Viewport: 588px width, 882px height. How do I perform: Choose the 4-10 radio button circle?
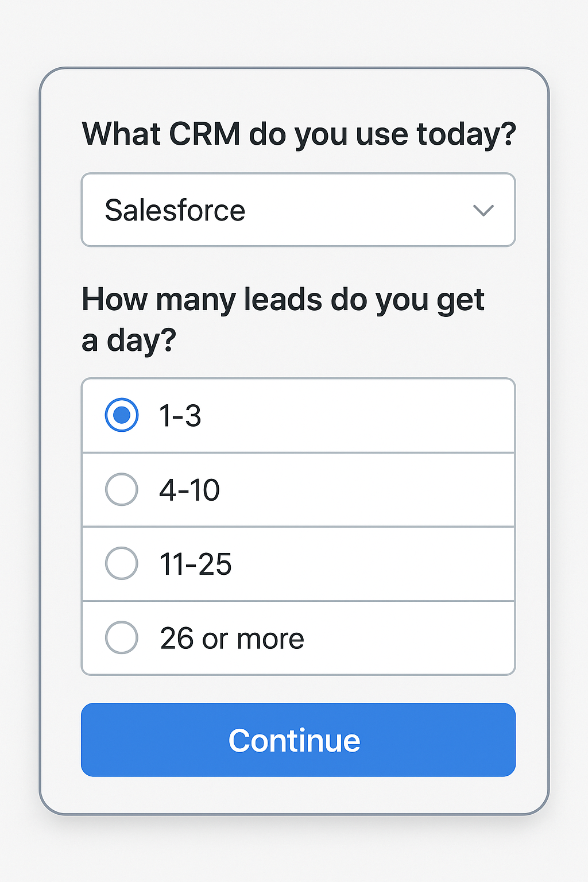coord(122,489)
